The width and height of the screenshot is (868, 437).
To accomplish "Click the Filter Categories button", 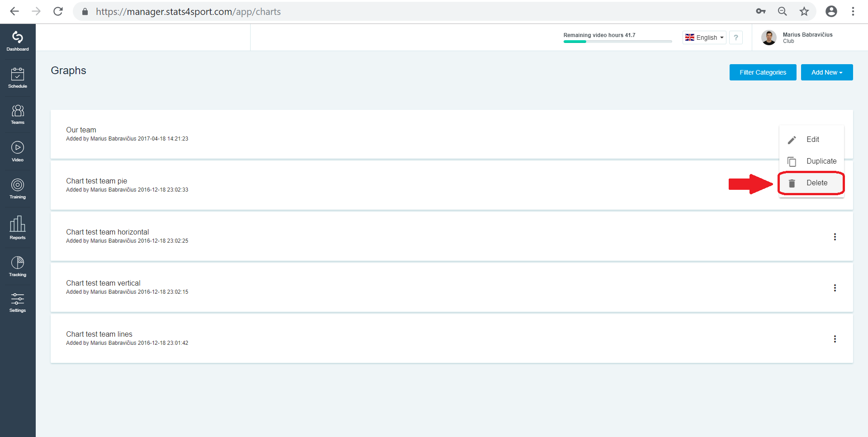I will tap(763, 72).
